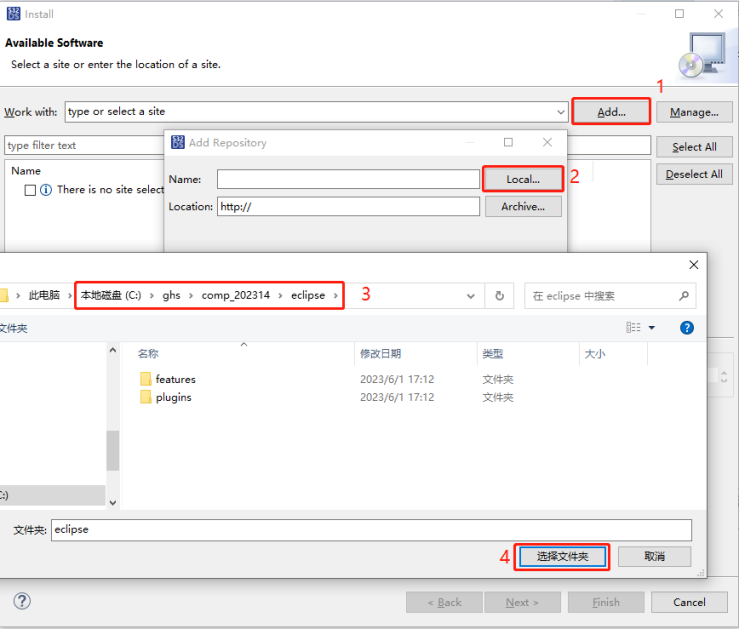
Task: Select the plugins folder icon
Action: tap(146, 397)
